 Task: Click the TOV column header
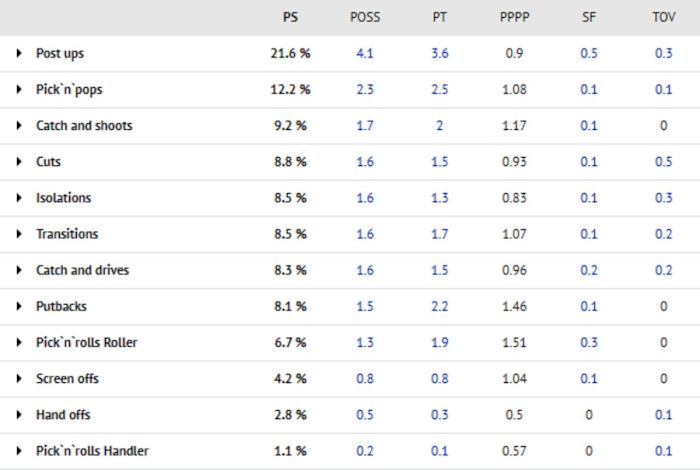click(x=663, y=18)
